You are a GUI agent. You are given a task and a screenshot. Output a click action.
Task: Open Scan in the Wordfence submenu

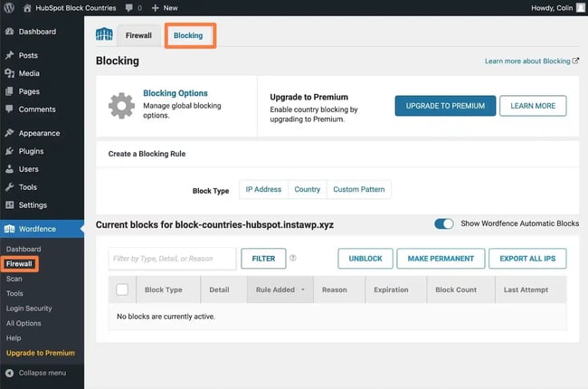pos(14,279)
